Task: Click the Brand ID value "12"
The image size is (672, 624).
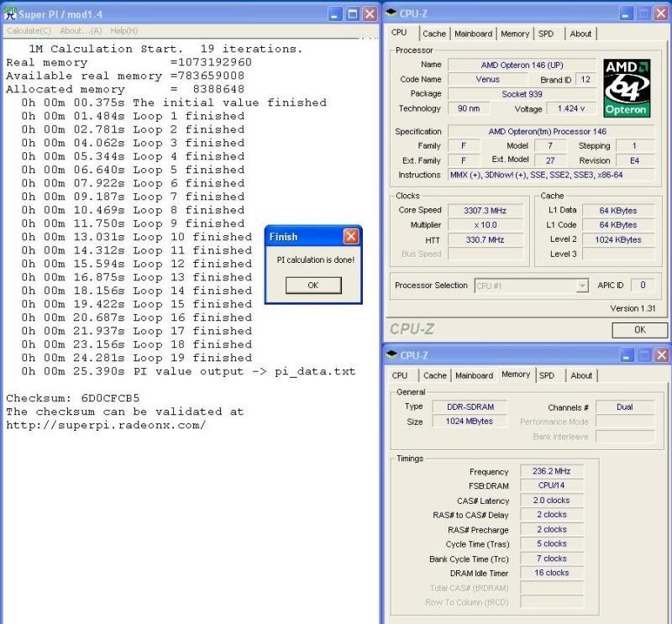Action: (585, 79)
